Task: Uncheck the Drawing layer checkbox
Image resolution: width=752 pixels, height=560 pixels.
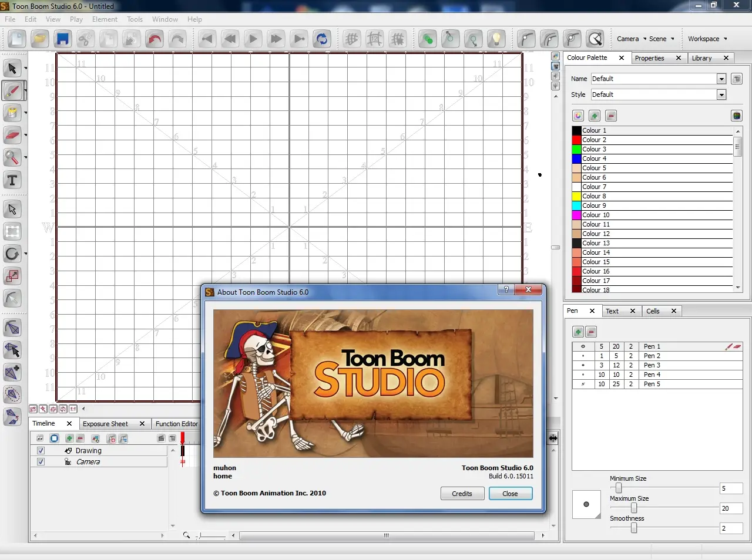Action: tap(41, 451)
